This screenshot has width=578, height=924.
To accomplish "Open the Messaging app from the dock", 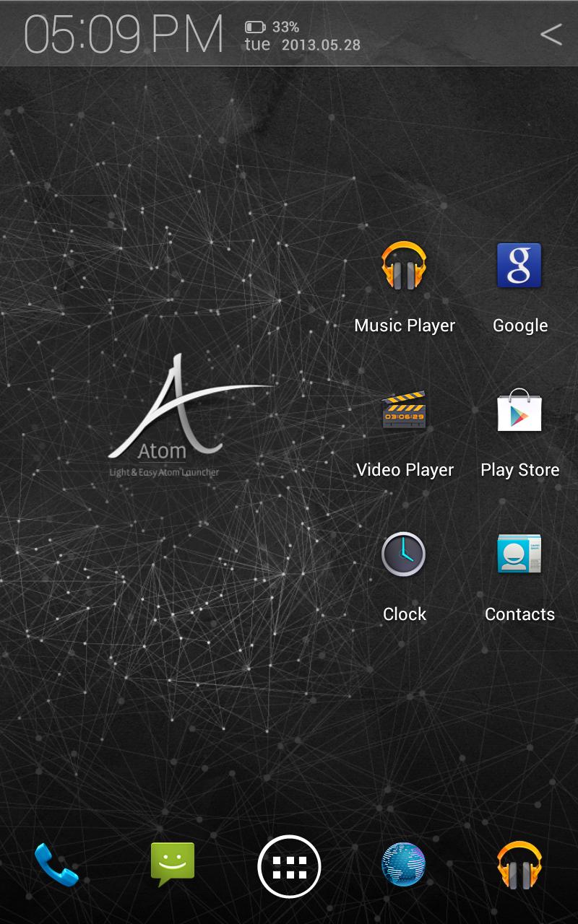I will click(x=173, y=865).
